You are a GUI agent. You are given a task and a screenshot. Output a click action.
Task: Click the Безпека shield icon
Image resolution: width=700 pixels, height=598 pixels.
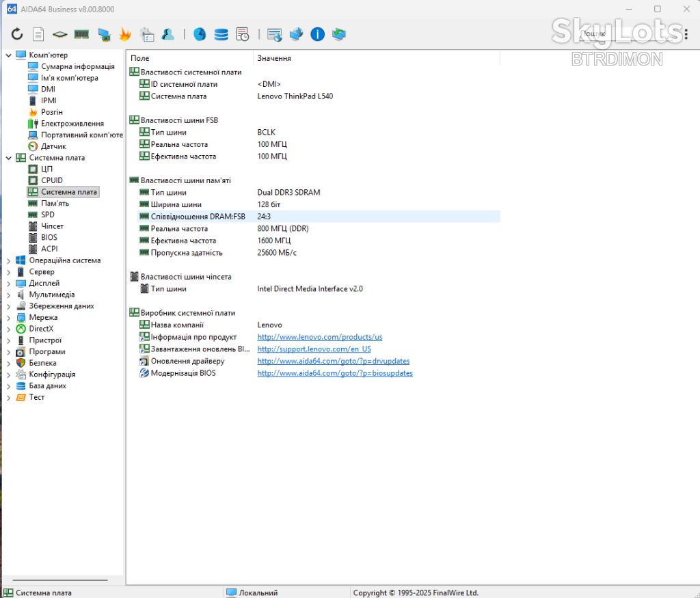click(21, 363)
